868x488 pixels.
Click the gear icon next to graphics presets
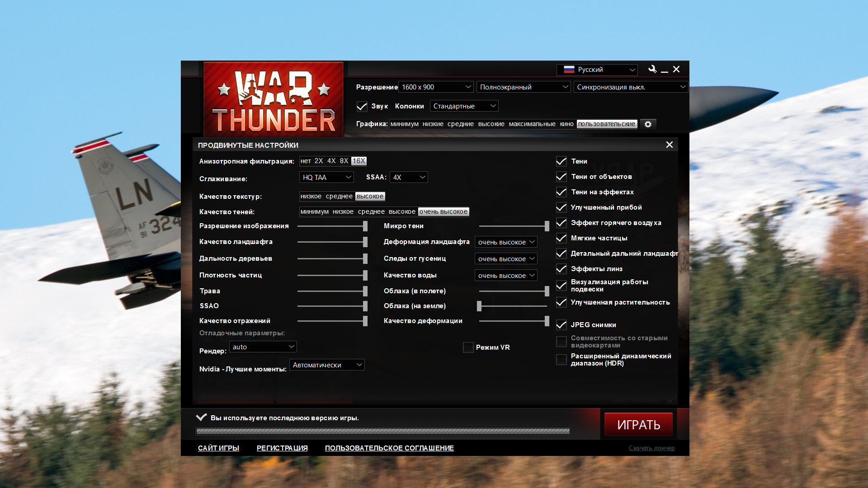648,124
